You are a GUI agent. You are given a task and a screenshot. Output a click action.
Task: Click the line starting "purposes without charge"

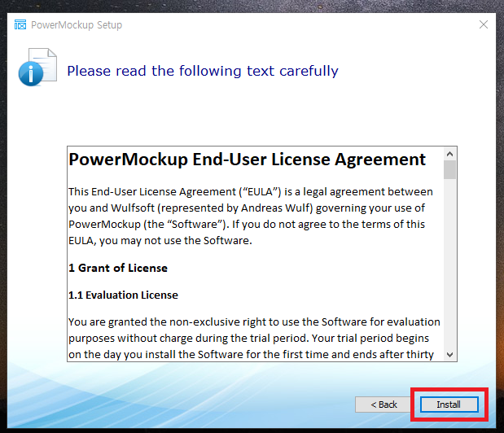coord(249,339)
